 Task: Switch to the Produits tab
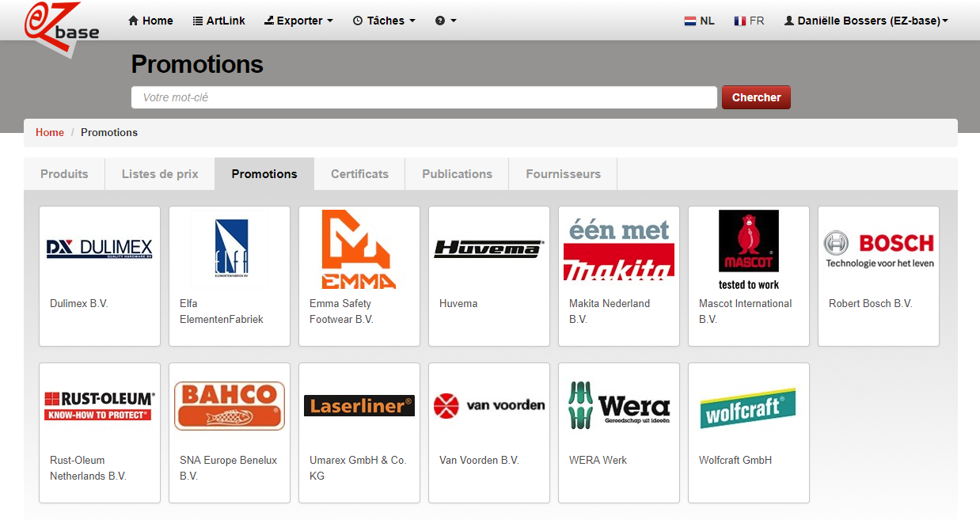(64, 174)
